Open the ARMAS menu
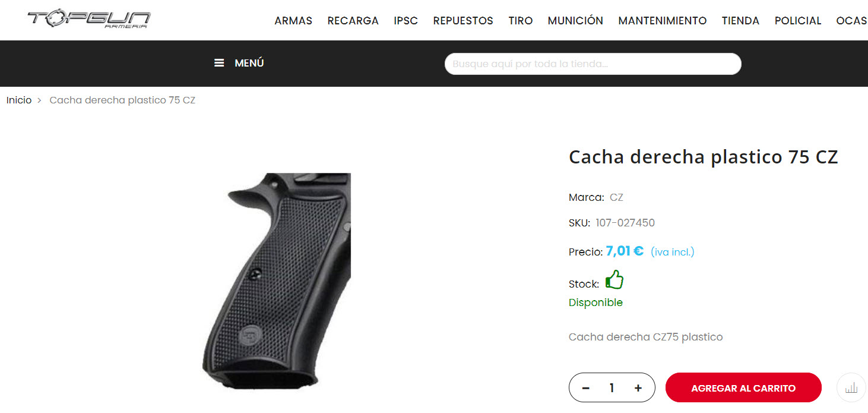This screenshot has height=413, width=868. (x=293, y=21)
